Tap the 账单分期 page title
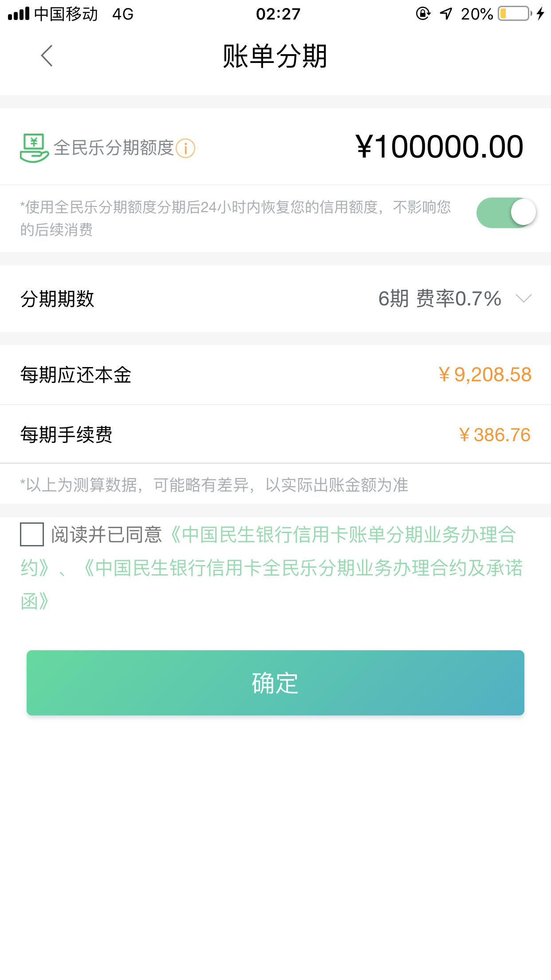This screenshot has height=980, width=551. point(275,56)
